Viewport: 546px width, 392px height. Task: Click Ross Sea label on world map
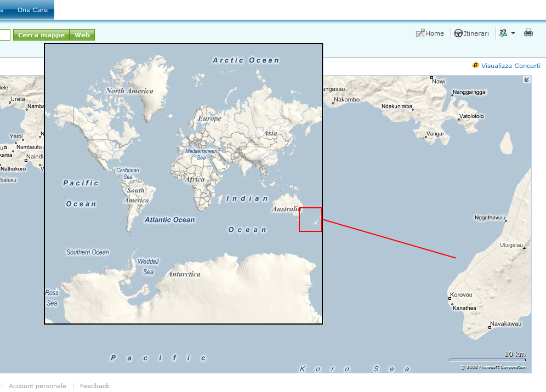click(52, 298)
